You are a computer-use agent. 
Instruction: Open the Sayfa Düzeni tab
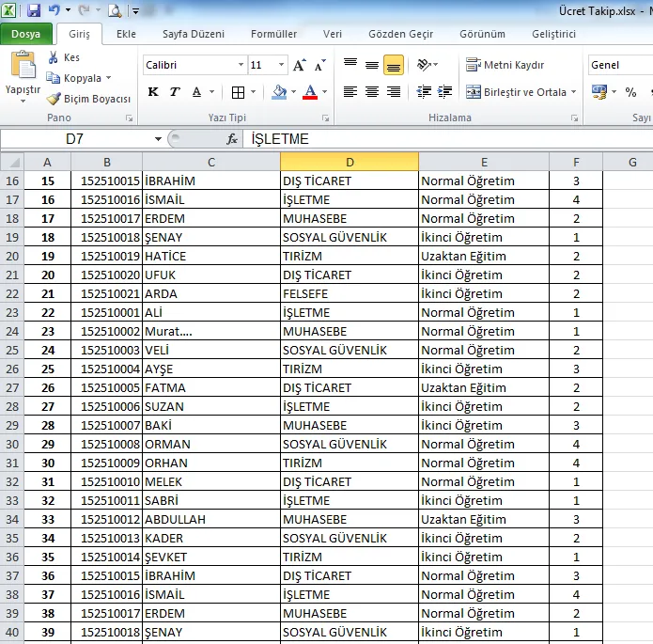tap(193, 34)
